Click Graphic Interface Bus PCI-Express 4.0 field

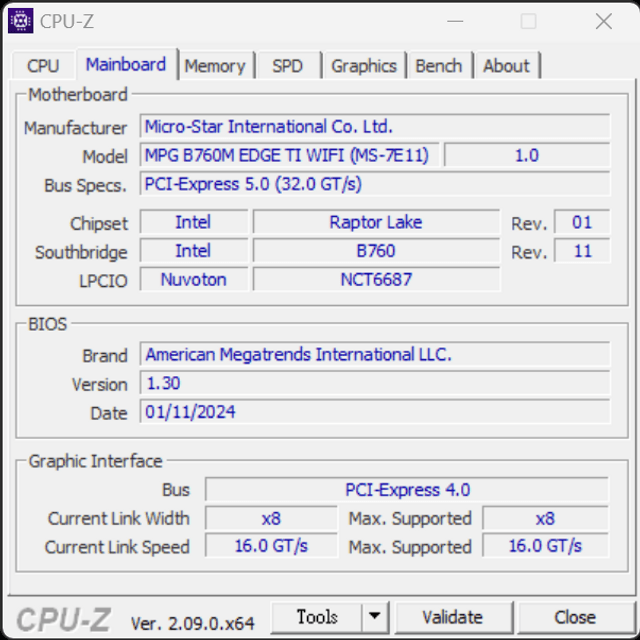click(407, 489)
